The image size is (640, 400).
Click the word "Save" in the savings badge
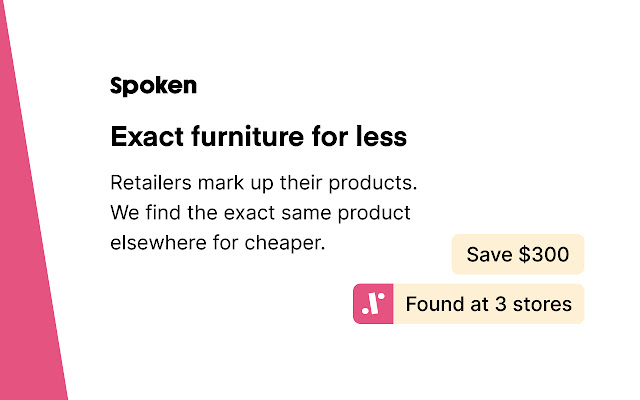[489, 254]
